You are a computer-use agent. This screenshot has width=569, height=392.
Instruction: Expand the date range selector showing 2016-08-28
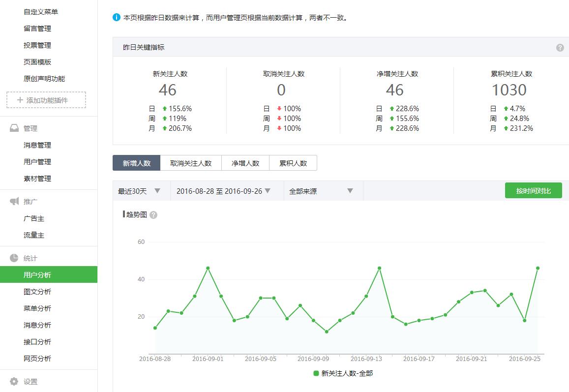(224, 190)
